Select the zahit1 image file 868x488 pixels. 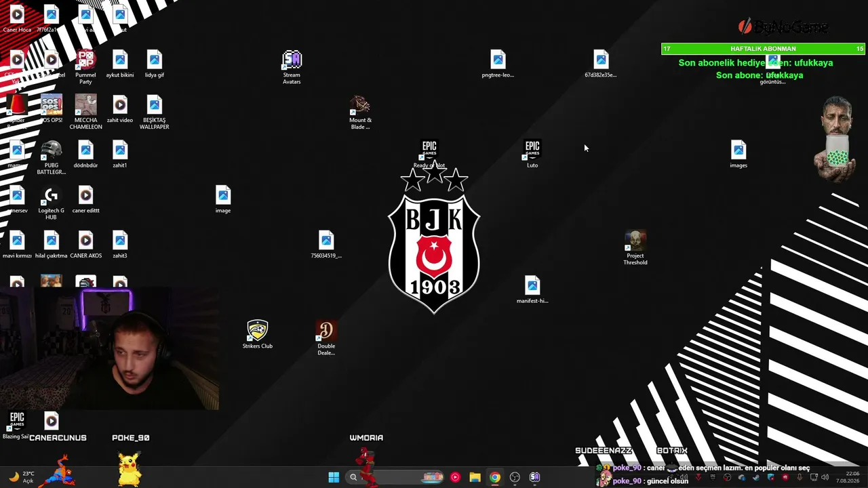(x=120, y=155)
